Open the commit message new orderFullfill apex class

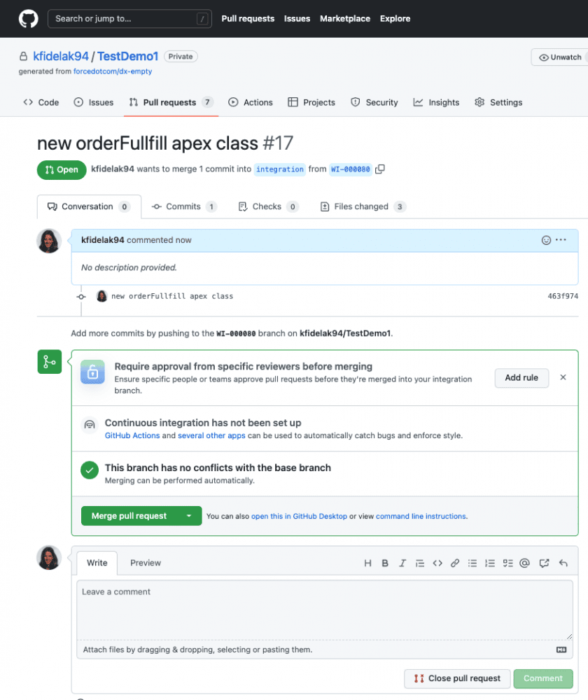(172, 296)
